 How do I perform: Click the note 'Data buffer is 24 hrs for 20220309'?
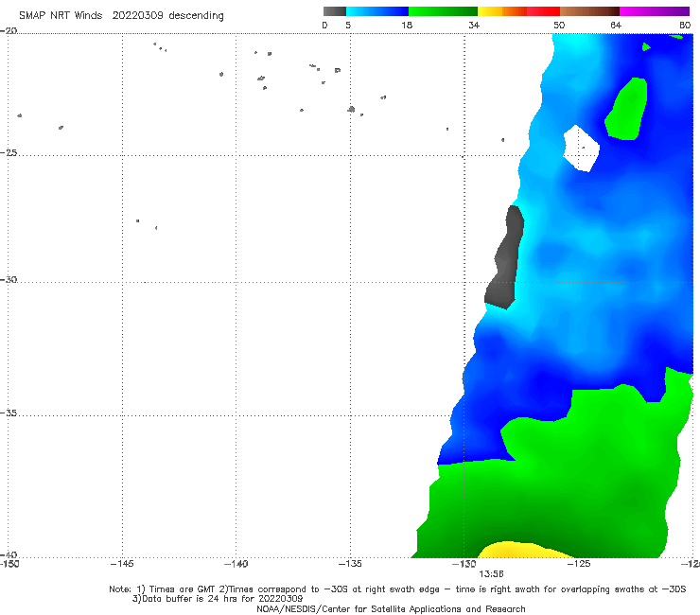222,599
